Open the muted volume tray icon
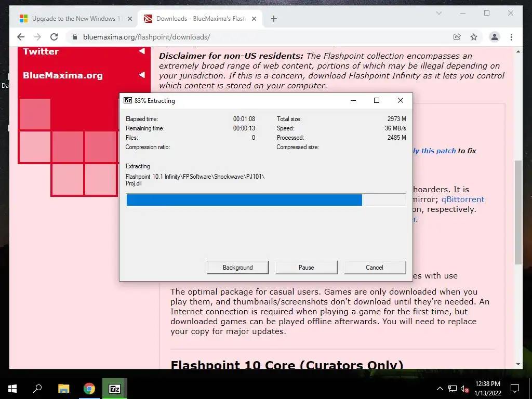The image size is (532, 399). (x=464, y=389)
